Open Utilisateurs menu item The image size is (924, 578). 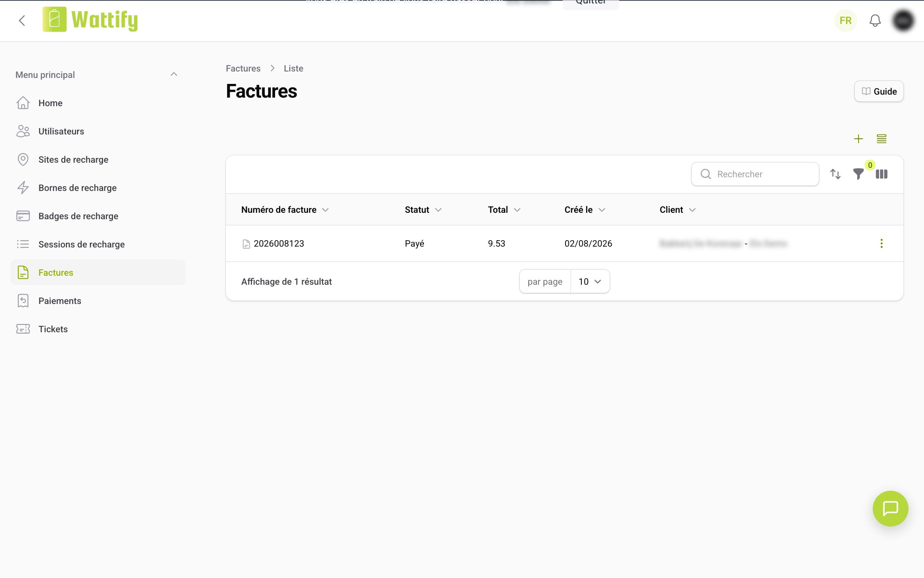tap(98, 131)
